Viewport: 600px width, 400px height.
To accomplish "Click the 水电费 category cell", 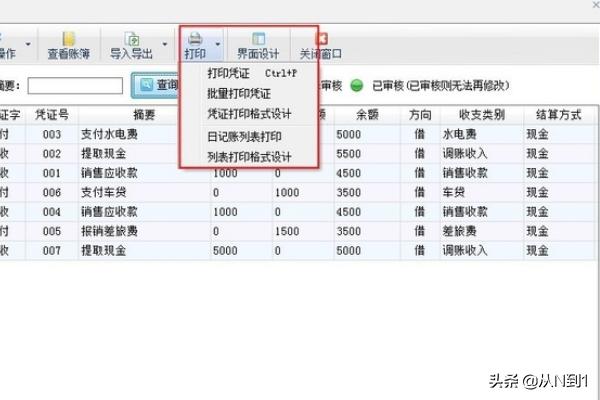I will click(x=460, y=134).
